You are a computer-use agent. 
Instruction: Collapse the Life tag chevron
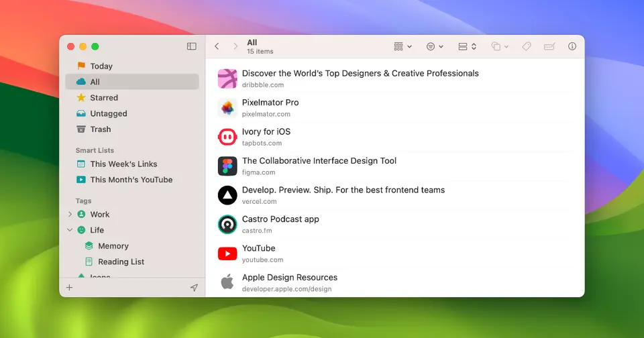pos(70,230)
